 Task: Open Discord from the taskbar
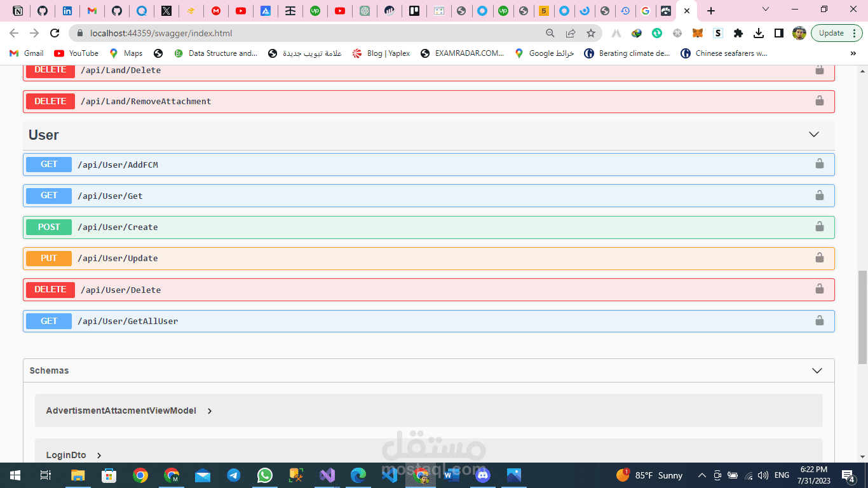(483, 475)
